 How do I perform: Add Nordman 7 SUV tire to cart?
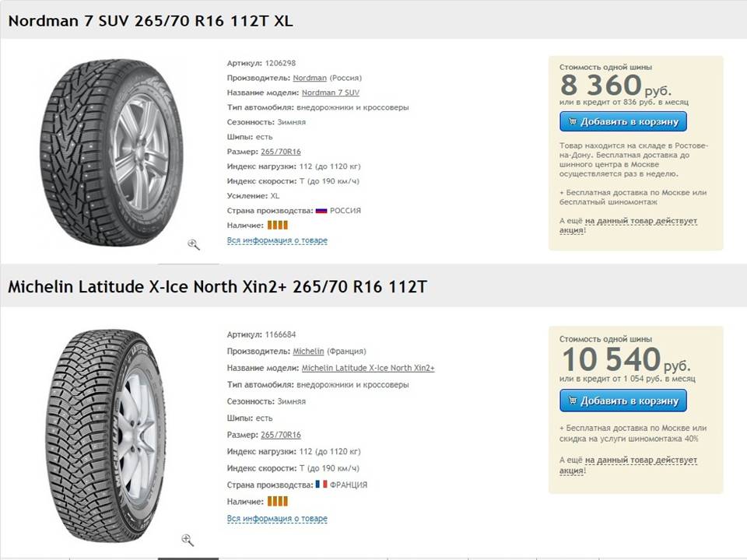click(623, 121)
